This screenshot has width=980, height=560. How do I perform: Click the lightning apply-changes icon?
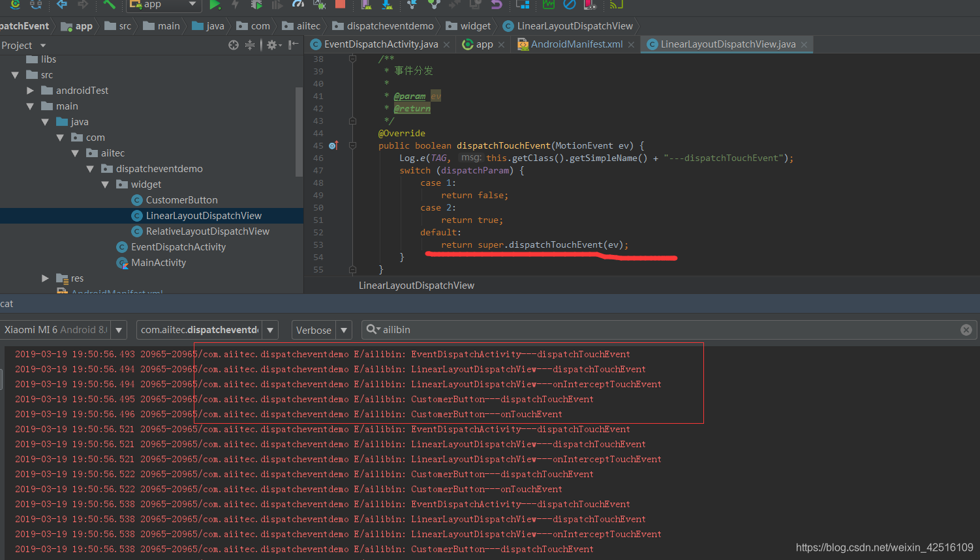(x=236, y=5)
